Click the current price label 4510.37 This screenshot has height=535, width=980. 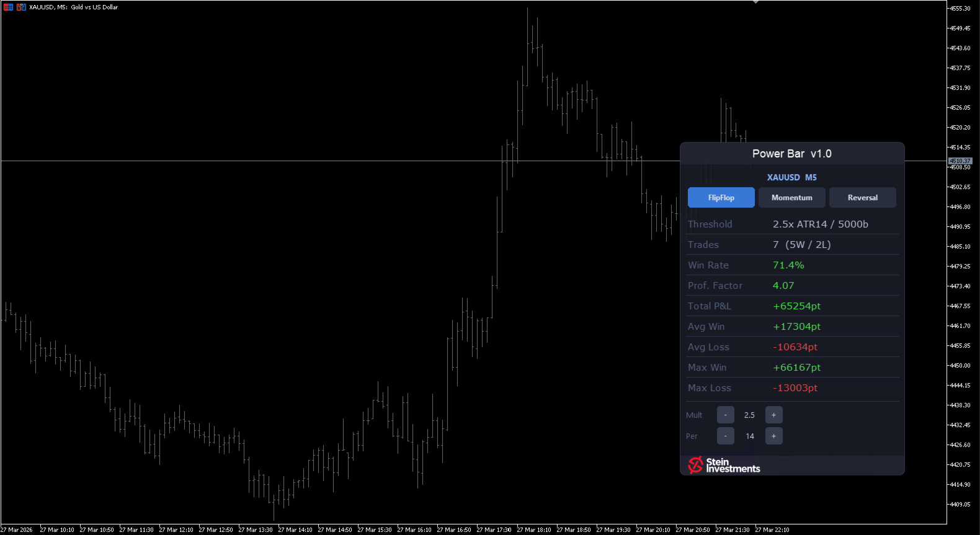click(x=960, y=161)
